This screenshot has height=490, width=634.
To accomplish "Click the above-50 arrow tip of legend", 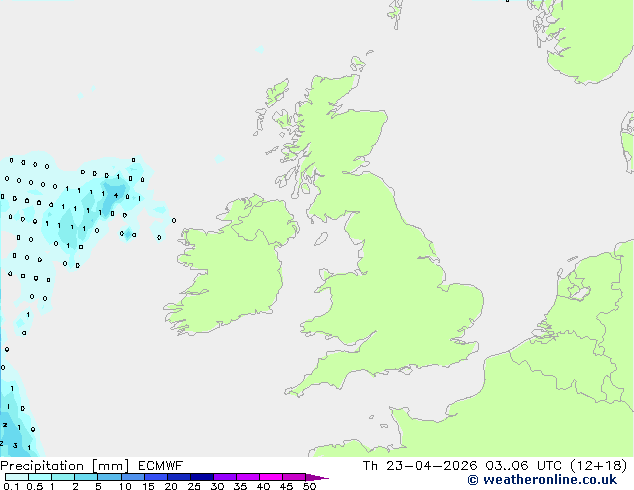I will pyautogui.click(x=317, y=477).
